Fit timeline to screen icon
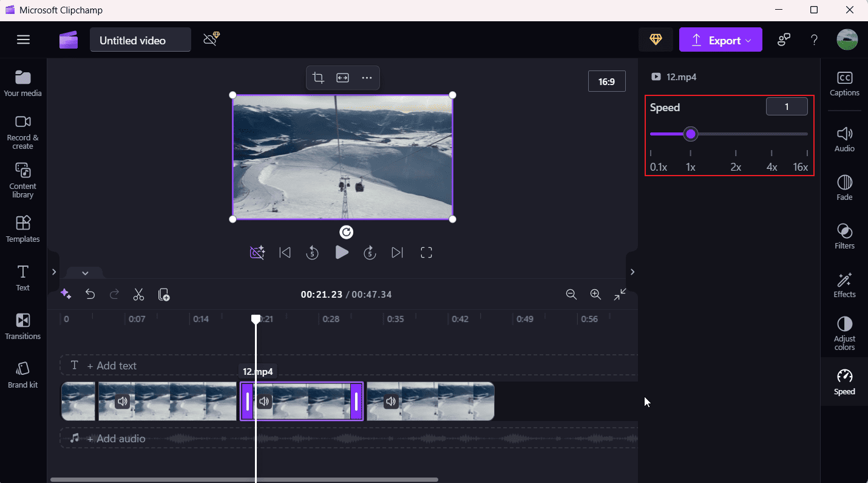Screen dimensions: 868x483 click(620, 294)
